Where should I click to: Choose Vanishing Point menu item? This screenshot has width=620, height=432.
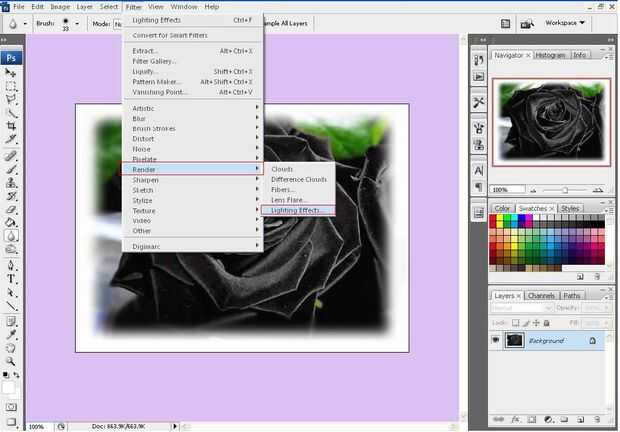(x=192, y=92)
